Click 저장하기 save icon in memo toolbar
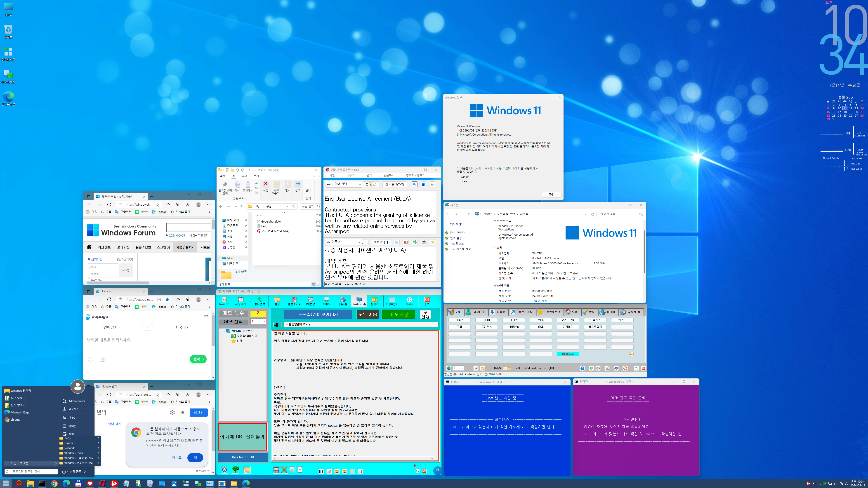Screen dimensions: 868x488 click(x=240, y=301)
